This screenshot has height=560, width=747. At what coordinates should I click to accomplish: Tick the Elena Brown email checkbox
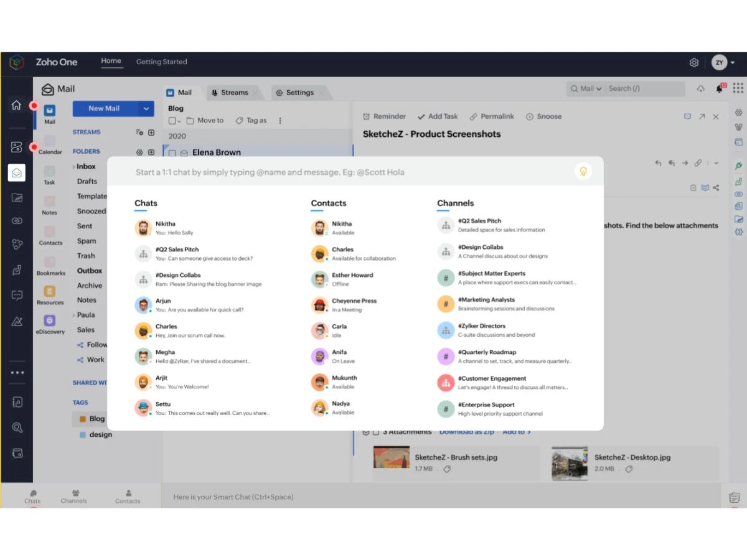pyautogui.click(x=172, y=152)
